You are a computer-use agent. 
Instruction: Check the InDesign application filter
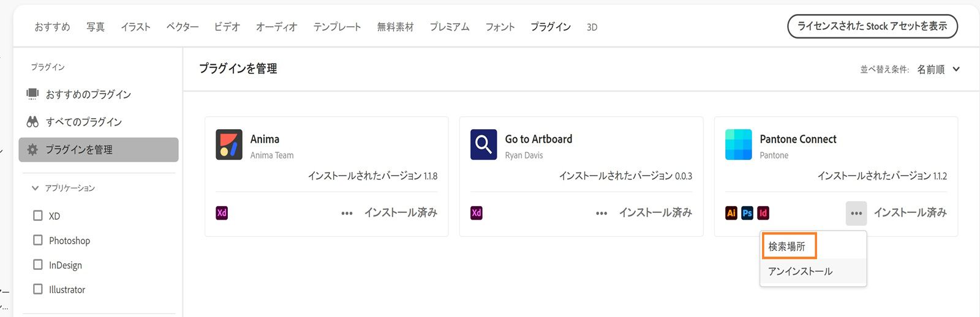pos(38,264)
